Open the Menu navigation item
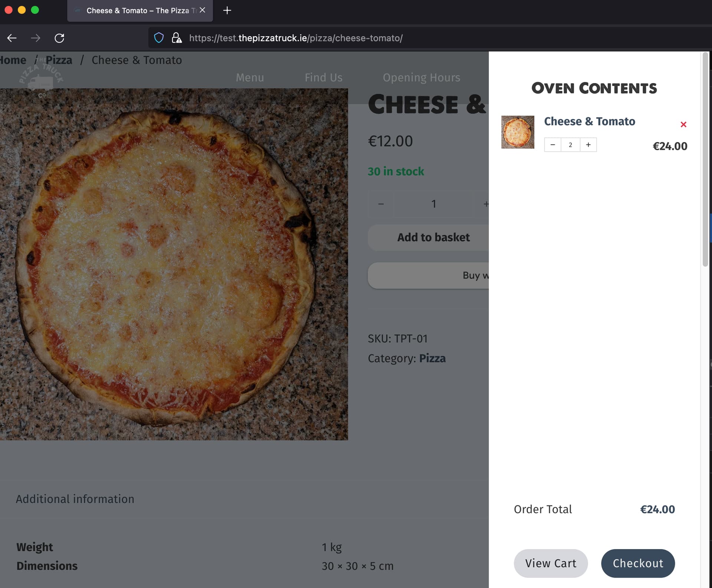The width and height of the screenshot is (712, 588). point(250,77)
